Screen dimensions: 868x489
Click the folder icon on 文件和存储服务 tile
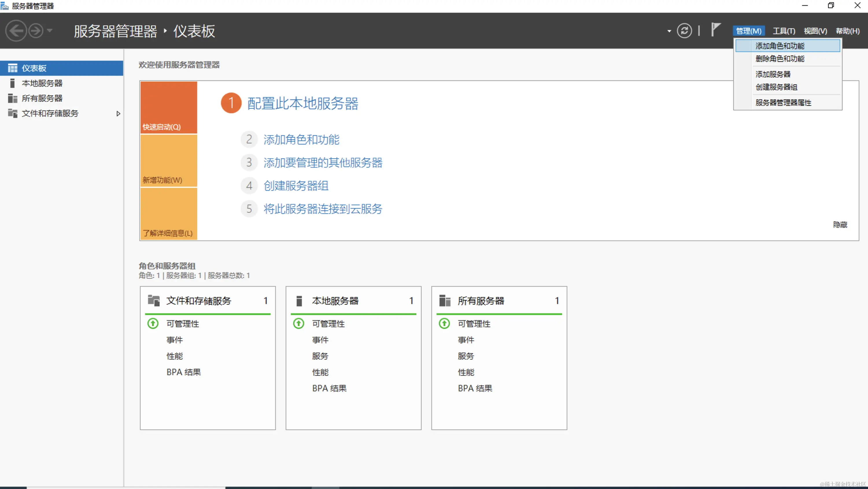(154, 300)
